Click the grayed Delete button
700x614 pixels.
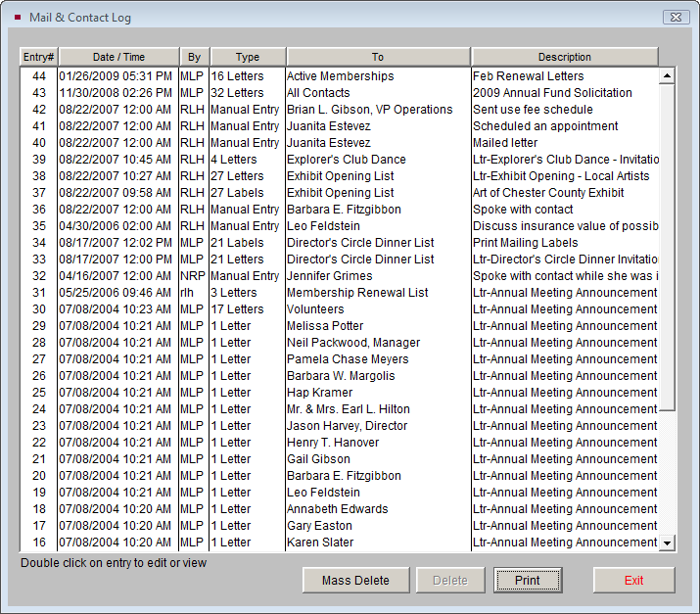point(450,580)
